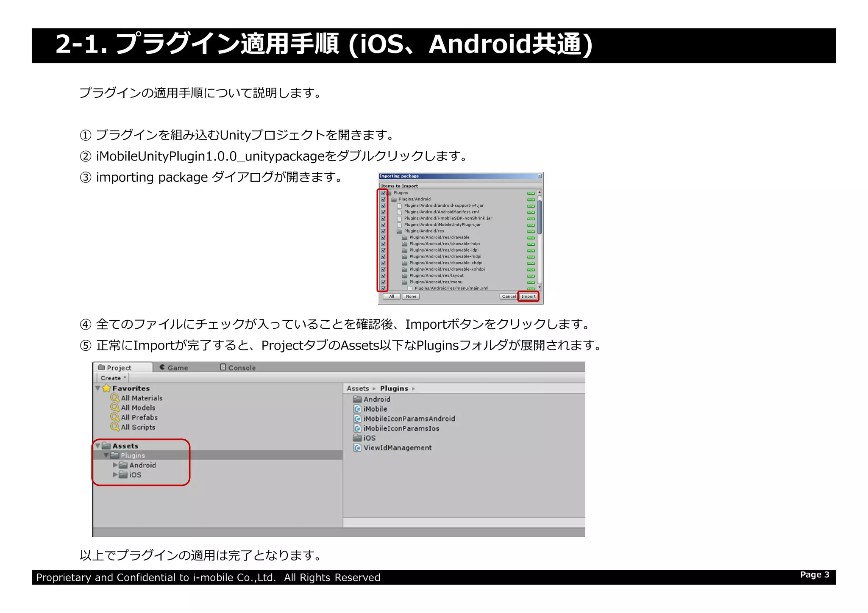This screenshot has width=868, height=613.
Task: Select the ViewIdManagement script icon
Action: [x=358, y=448]
